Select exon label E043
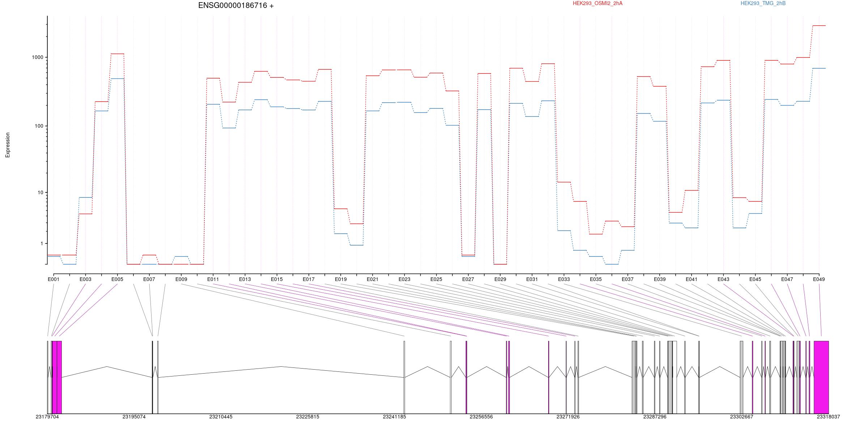868x434 pixels. [x=723, y=279]
